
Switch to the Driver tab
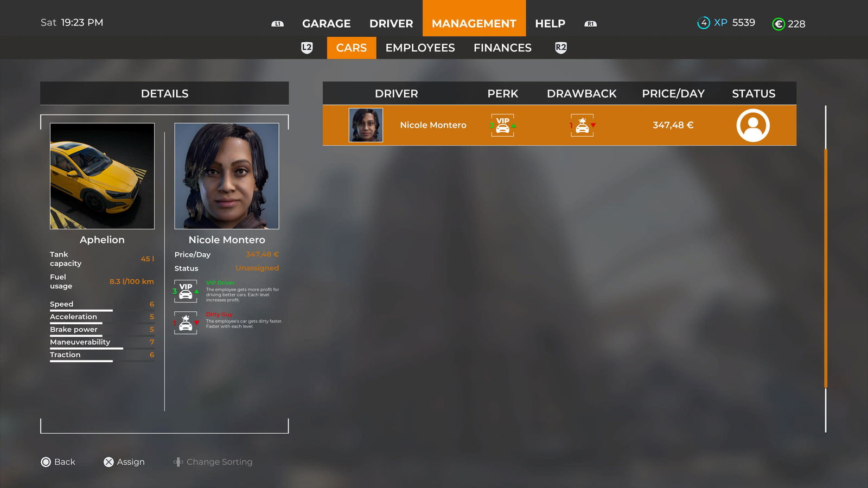coord(391,24)
